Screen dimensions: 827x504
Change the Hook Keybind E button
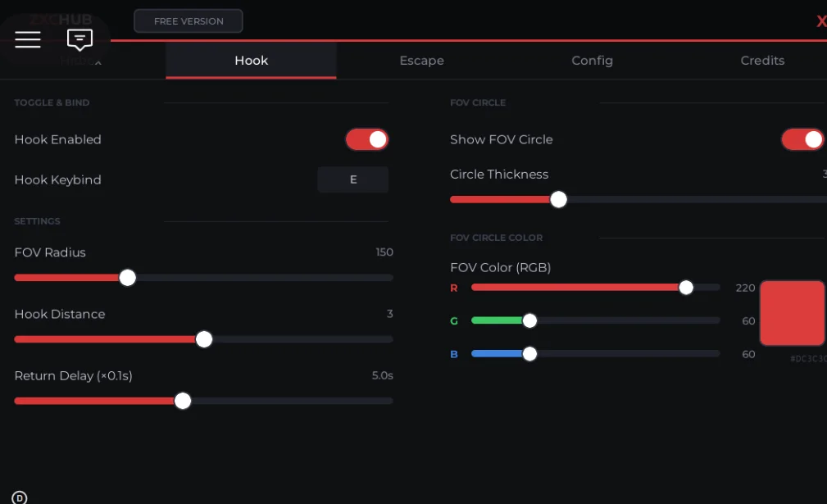[x=352, y=179]
